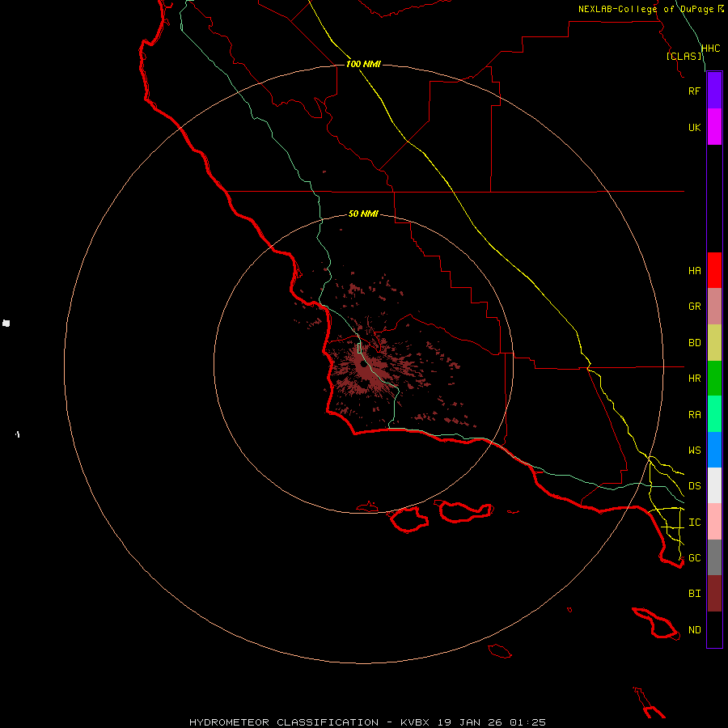Click the RF purple legend swatch
728x728 pixels.
[x=714, y=91]
